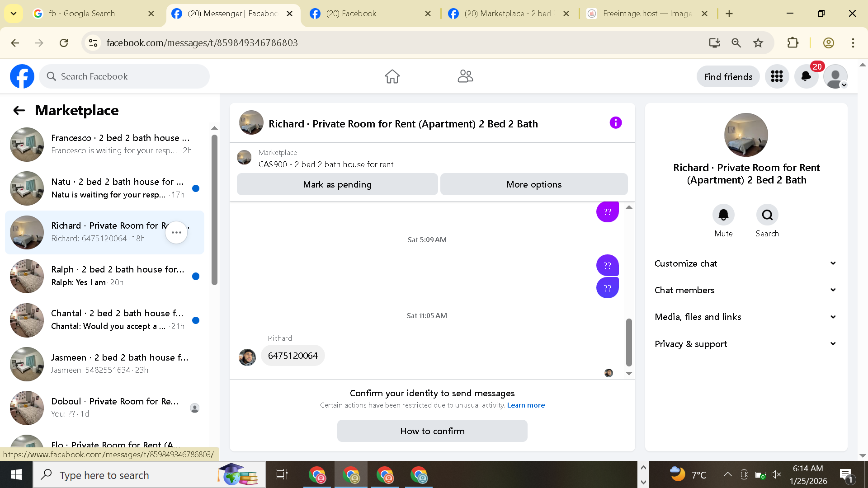
Task: Open the three-dot menu on Richard's chat
Action: [x=176, y=233]
